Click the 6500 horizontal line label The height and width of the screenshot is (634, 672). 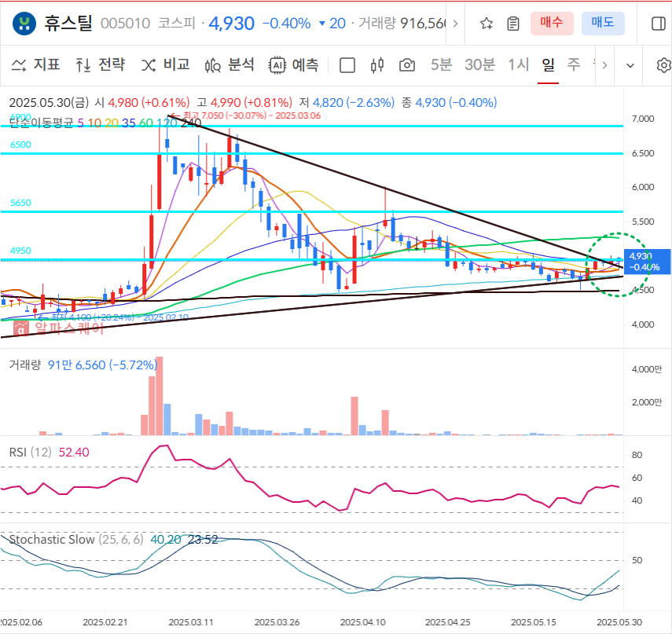(x=20, y=145)
